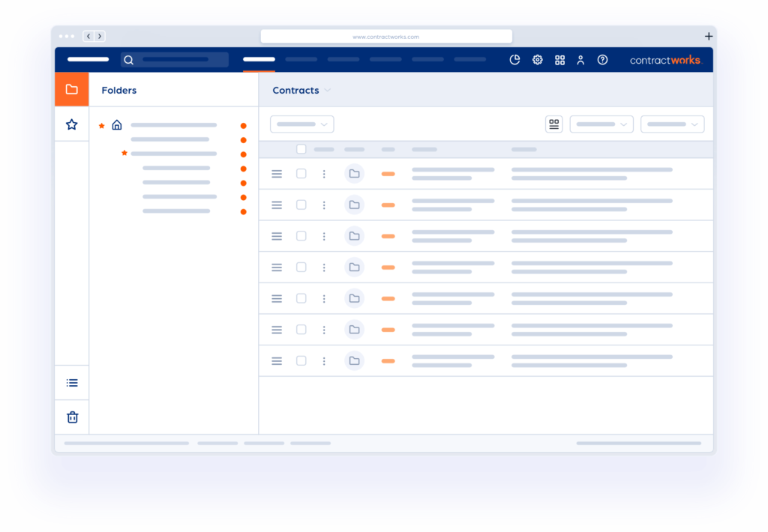Toggle the grid view layout button
Image resolution: width=768 pixels, height=532 pixels.
pos(553,124)
